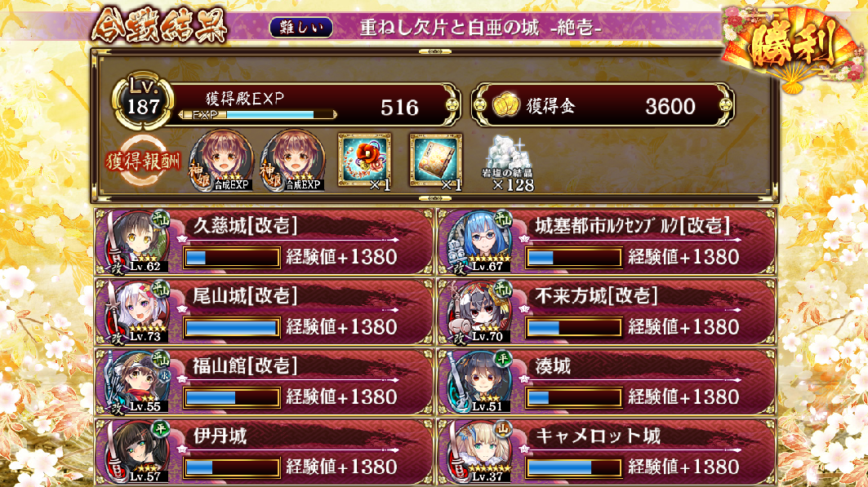Click the 合戦結果 title header
The height and width of the screenshot is (487, 868).
159,25
